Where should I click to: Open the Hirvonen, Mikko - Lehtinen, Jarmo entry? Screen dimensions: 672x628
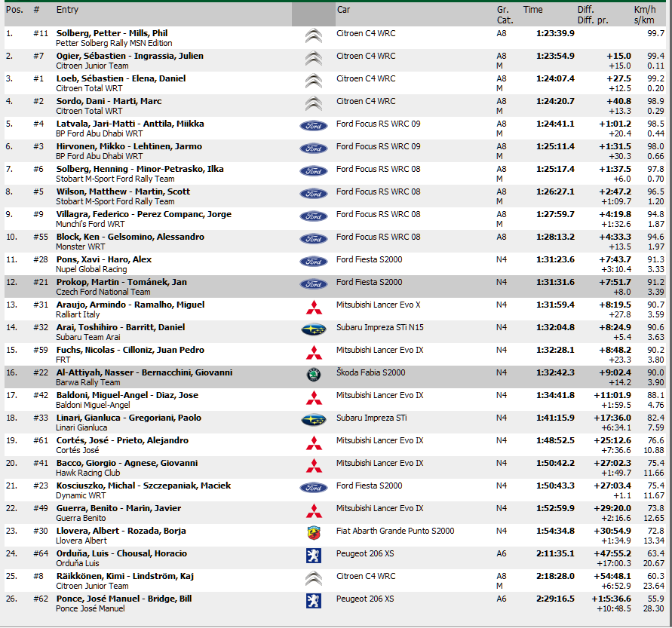coord(129,146)
